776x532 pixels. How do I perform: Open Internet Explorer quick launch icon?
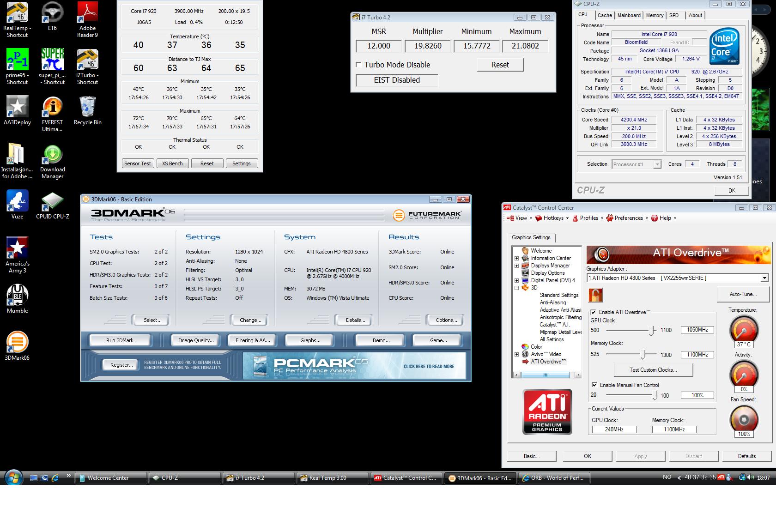click(x=55, y=478)
